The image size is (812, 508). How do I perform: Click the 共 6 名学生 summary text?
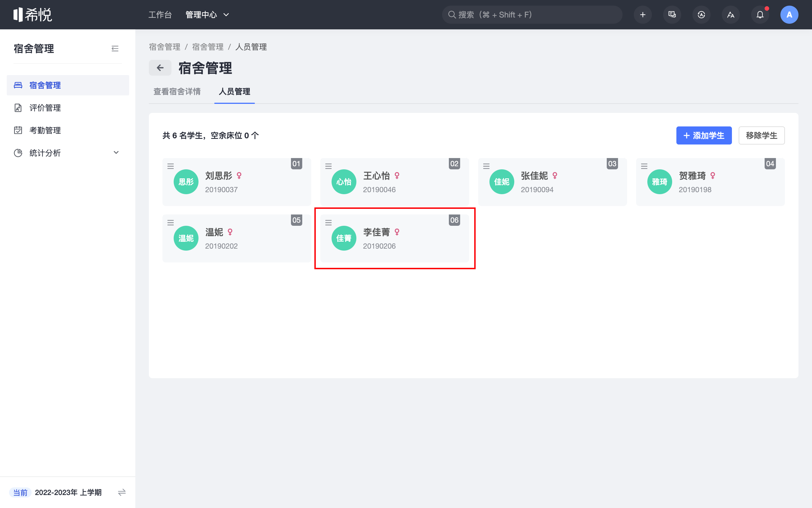pos(211,135)
